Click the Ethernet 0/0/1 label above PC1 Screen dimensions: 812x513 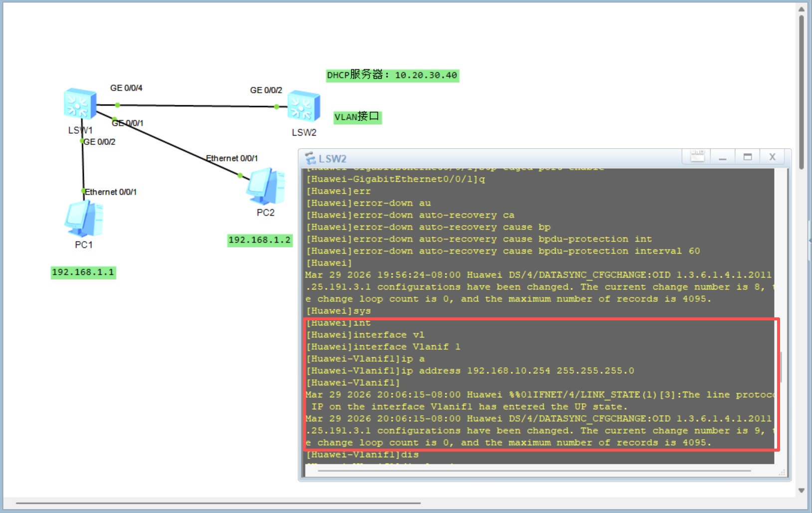pos(111,192)
